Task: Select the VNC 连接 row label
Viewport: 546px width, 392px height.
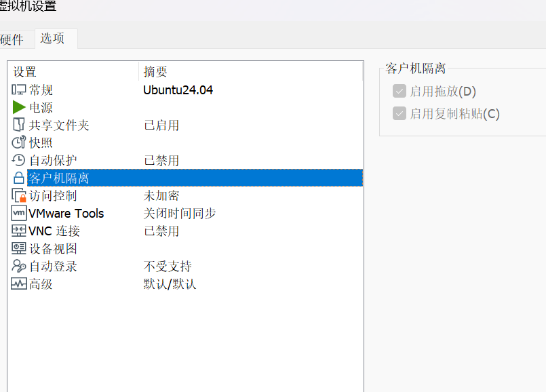Action: click(x=54, y=231)
